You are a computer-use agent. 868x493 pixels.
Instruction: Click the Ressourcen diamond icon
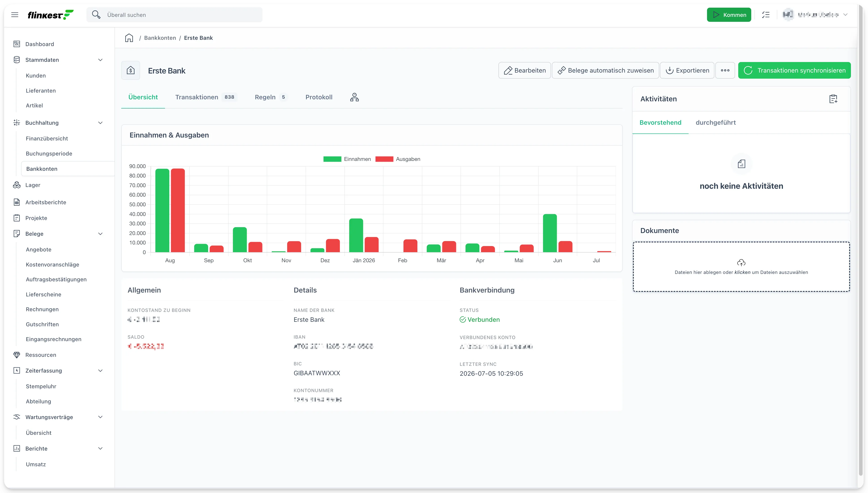pos(17,355)
